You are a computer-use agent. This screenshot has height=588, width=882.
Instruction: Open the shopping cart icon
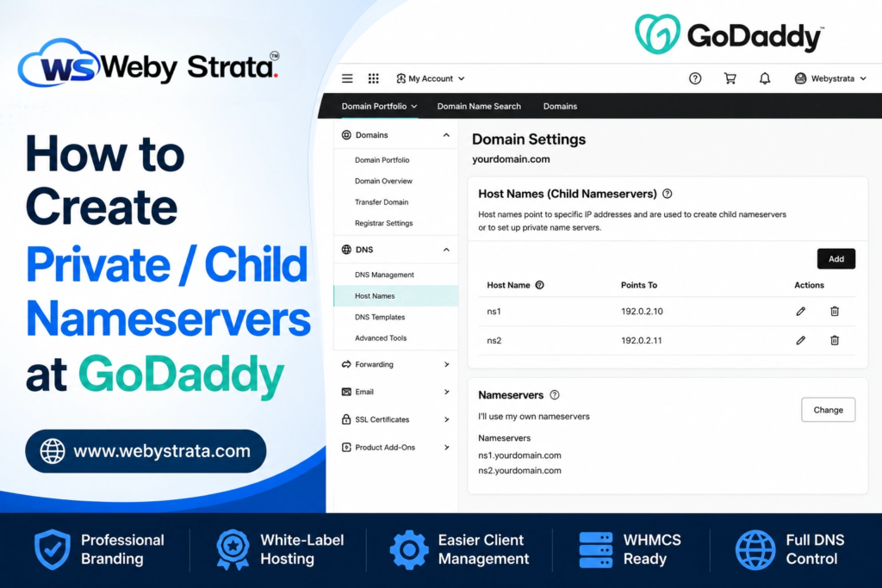730,78
